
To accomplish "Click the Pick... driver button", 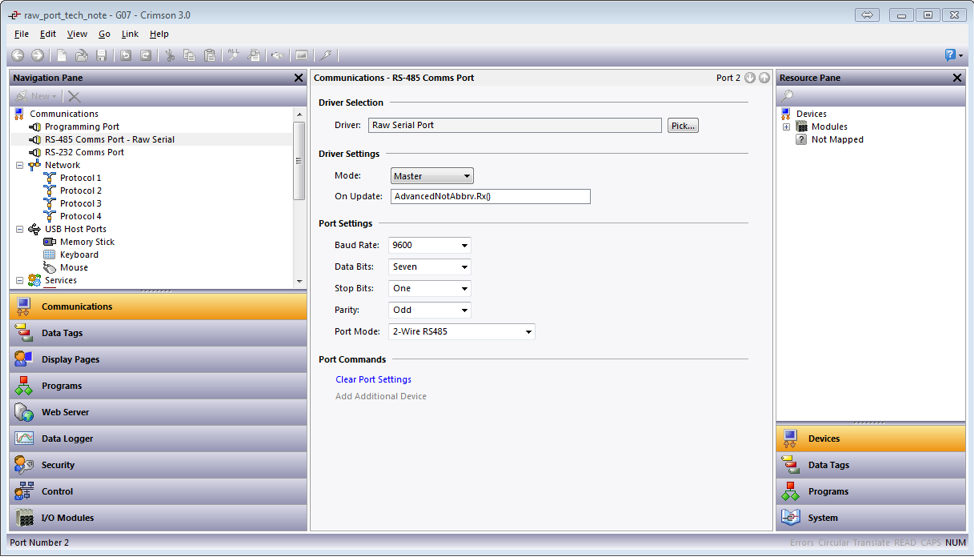I will tap(683, 125).
